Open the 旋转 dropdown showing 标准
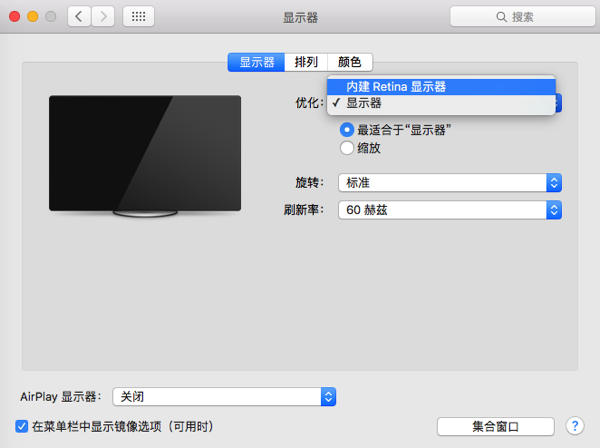 450,182
